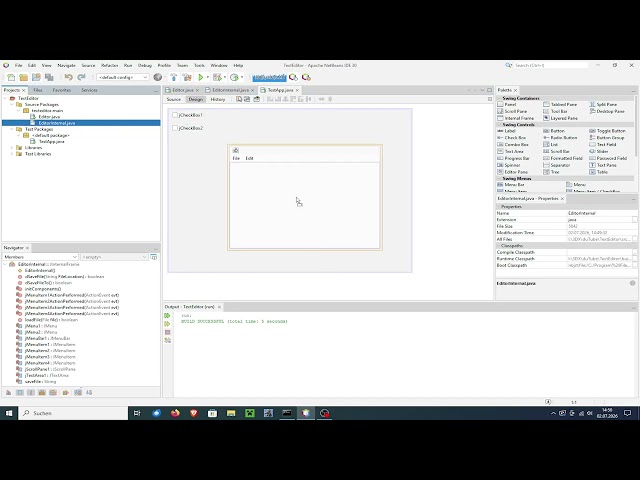The width and height of the screenshot is (640, 480).
Task: Click the Connection Mode icon in designer toolbar
Action: tap(247, 99)
